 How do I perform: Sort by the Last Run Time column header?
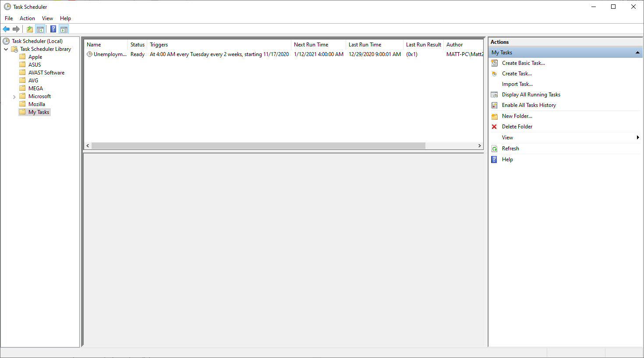click(375, 45)
